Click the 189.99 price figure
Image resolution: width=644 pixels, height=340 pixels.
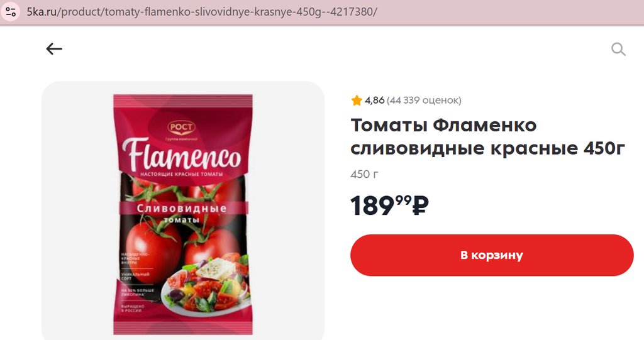click(380, 205)
